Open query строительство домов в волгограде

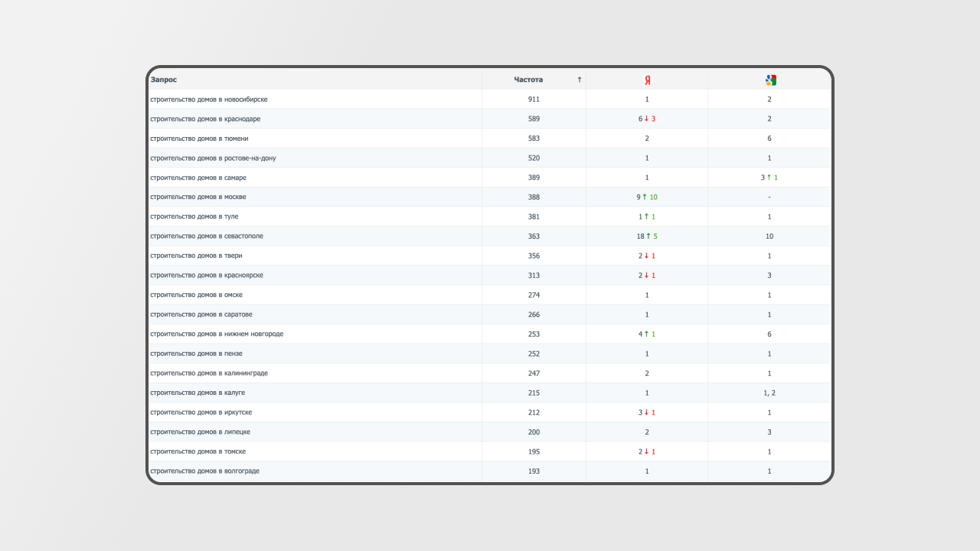click(205, 471)
